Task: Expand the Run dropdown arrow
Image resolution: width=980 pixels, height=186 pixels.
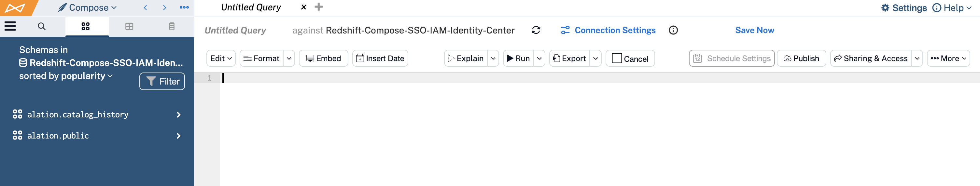Action: (539, 59)
